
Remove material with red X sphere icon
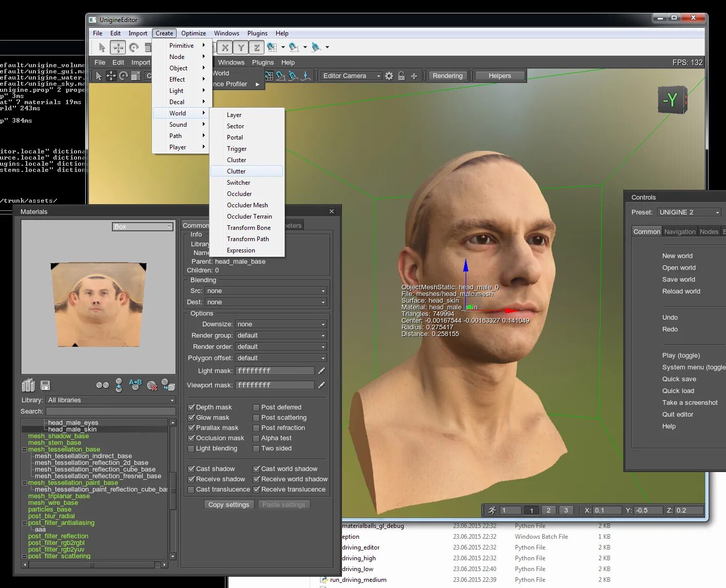152,385
